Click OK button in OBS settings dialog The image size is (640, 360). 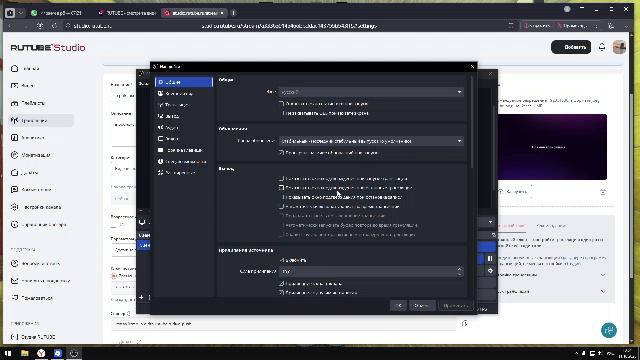pyautogui.click(x=398, y=305)
